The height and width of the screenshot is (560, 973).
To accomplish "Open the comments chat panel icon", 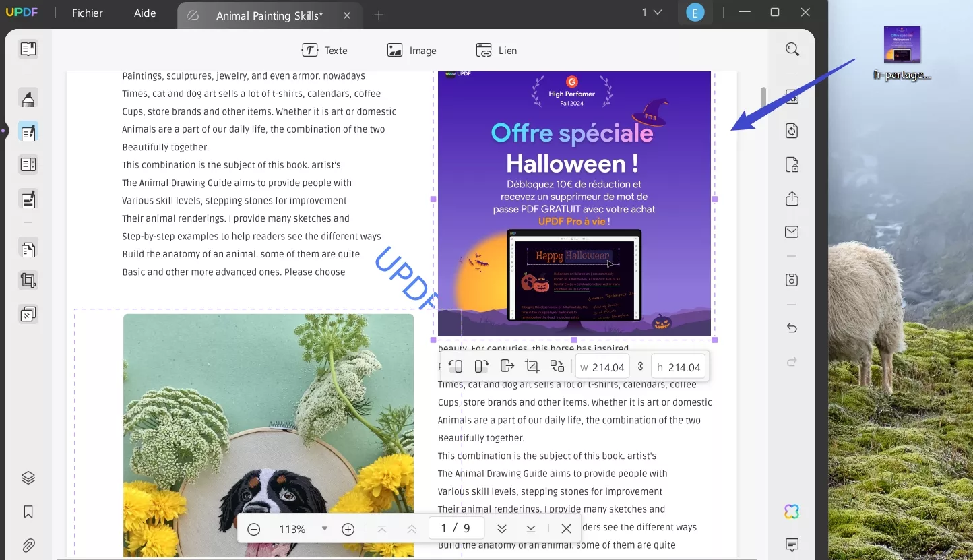I will (x=792, y=545).
